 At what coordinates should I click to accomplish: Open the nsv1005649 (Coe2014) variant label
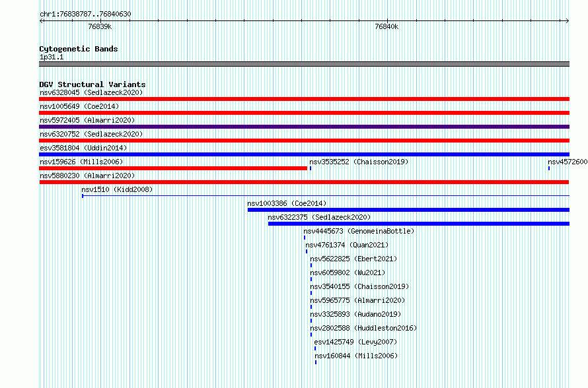coord(79,106)
